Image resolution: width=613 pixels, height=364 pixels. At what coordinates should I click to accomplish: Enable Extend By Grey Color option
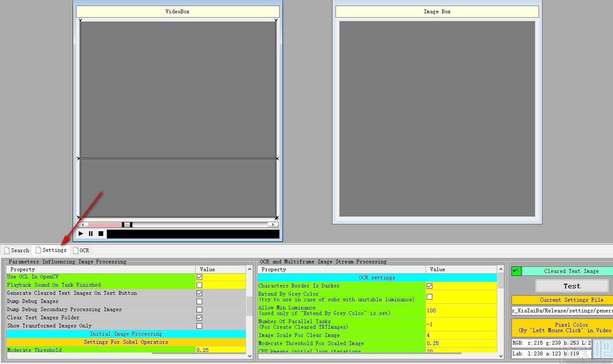click(x=429, y=297)
